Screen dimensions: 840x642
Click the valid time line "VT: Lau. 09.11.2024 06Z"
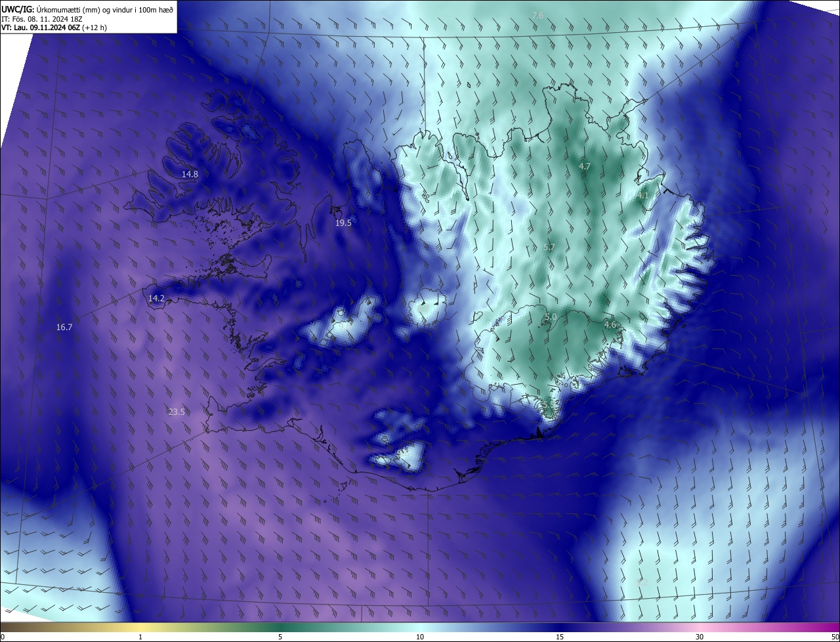[41, 28]
